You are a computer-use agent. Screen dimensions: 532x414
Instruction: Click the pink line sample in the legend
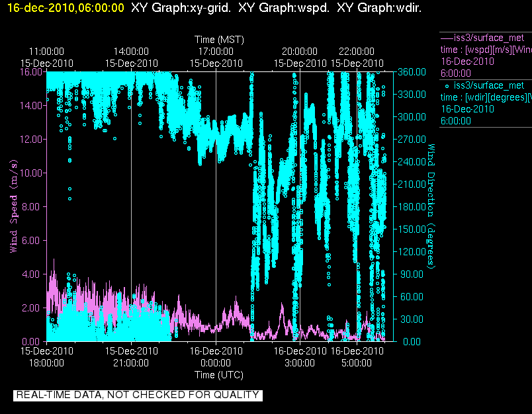(x=447, y=38)
